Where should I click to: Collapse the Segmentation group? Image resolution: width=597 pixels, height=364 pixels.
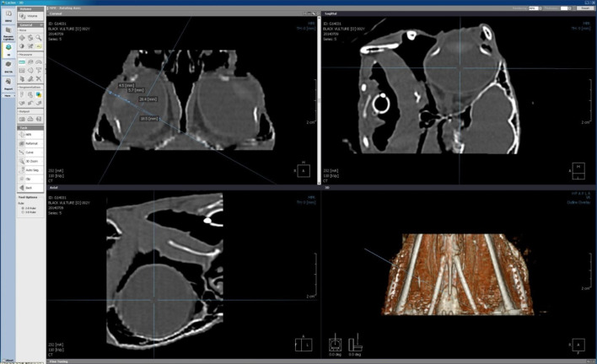pyautogui.click(x=30, y=87)
